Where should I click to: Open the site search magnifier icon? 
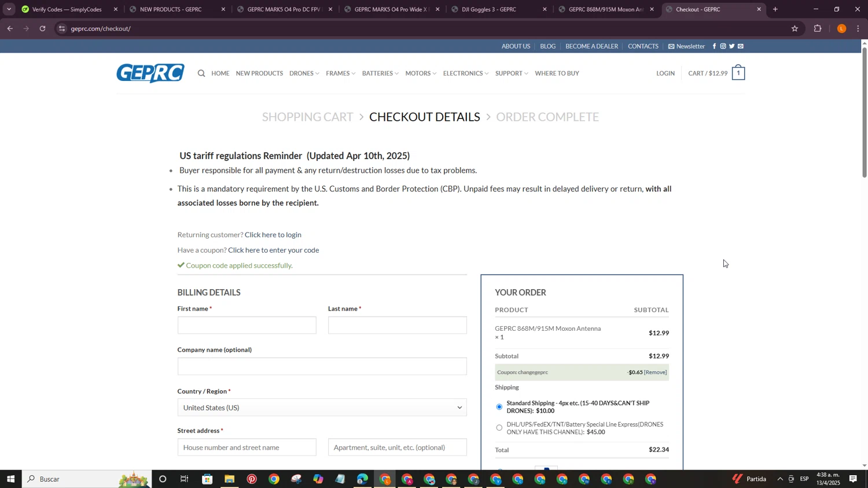click(201, 73)
